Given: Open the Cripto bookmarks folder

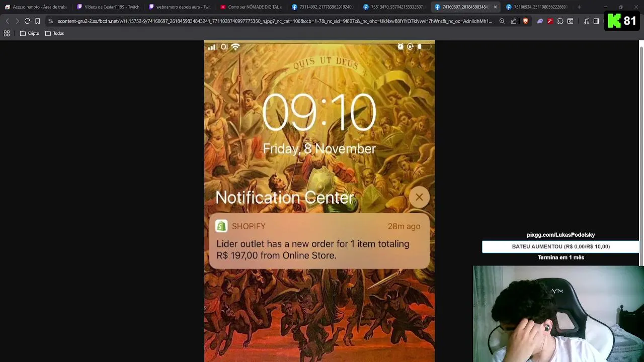Looking at the screenshot, I should 29,33.
